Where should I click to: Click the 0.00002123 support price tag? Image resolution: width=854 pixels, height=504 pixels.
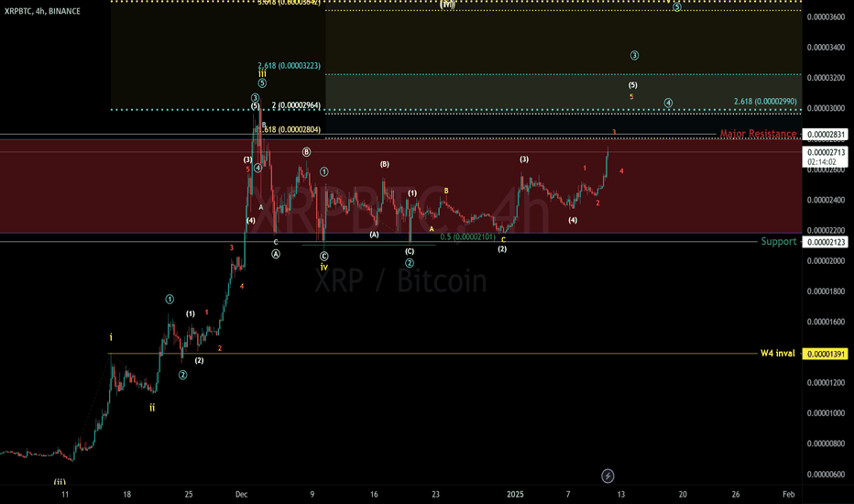[x=827, y=242]
